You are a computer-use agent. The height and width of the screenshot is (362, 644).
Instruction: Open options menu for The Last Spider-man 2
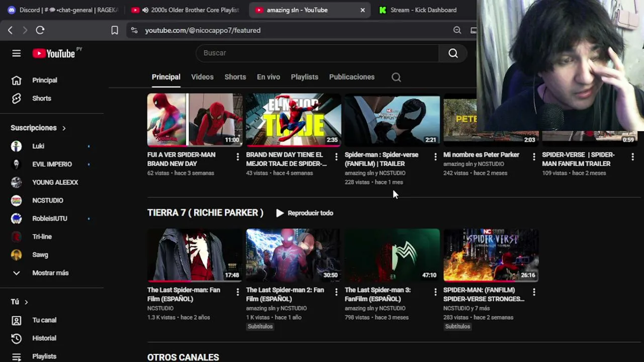(336, 292)
